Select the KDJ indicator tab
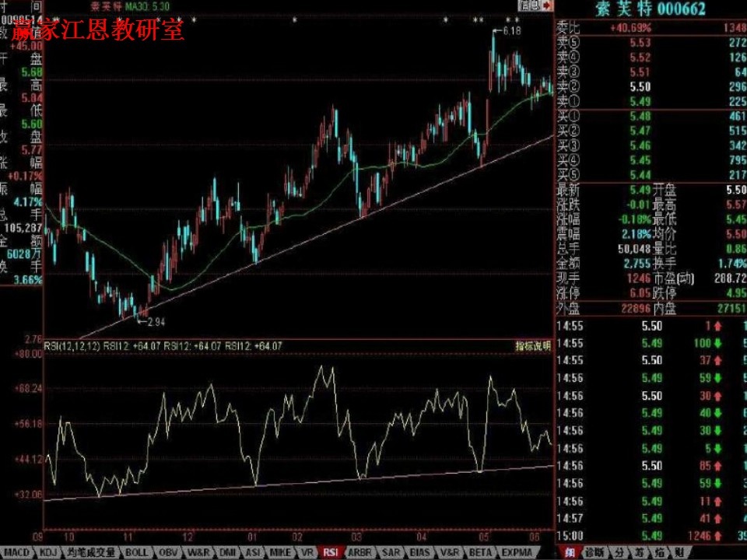This screenshot has height=560, width=747. pyautogui.click(x=49, y=552)
